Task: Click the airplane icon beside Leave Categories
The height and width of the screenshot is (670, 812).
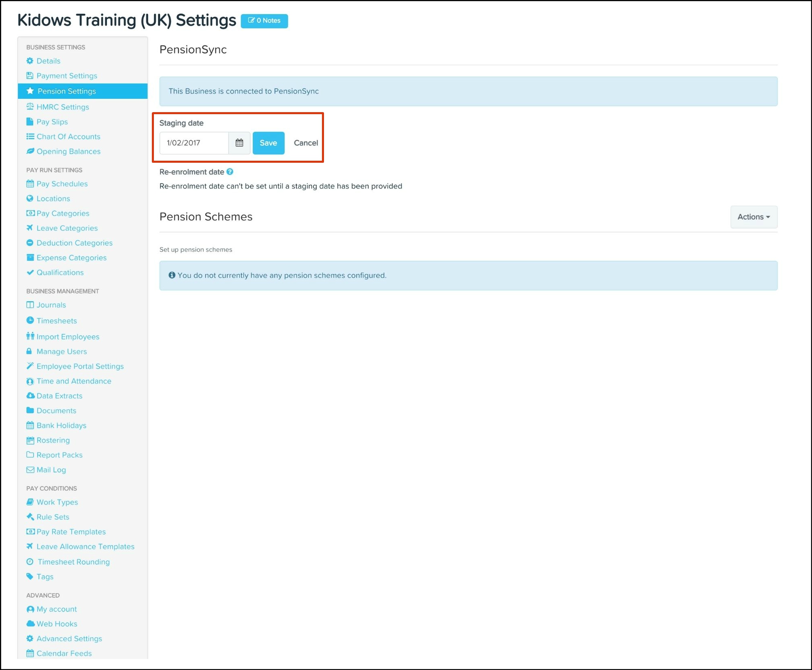Action: pos(30,228)
